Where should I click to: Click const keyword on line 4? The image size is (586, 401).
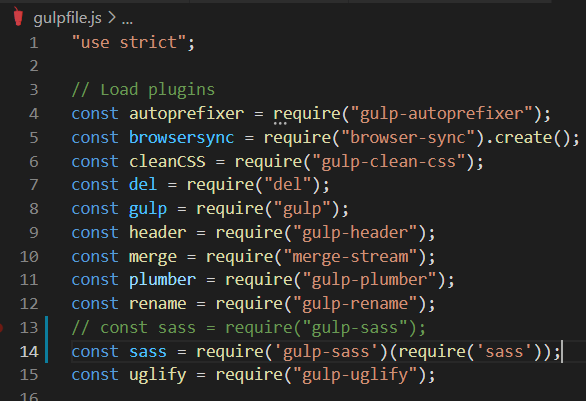tap(95, 114)
